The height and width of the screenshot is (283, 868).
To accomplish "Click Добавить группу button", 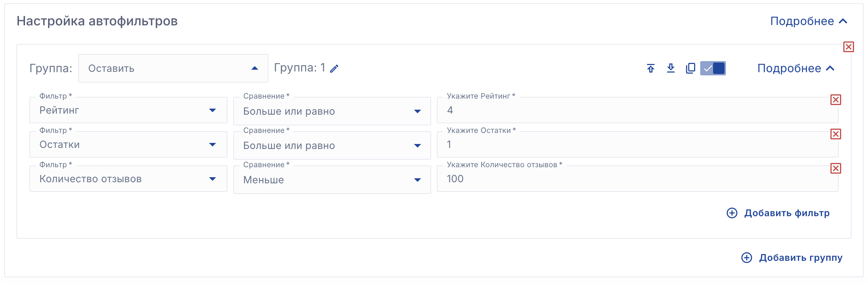I will (x=792, y=258).
